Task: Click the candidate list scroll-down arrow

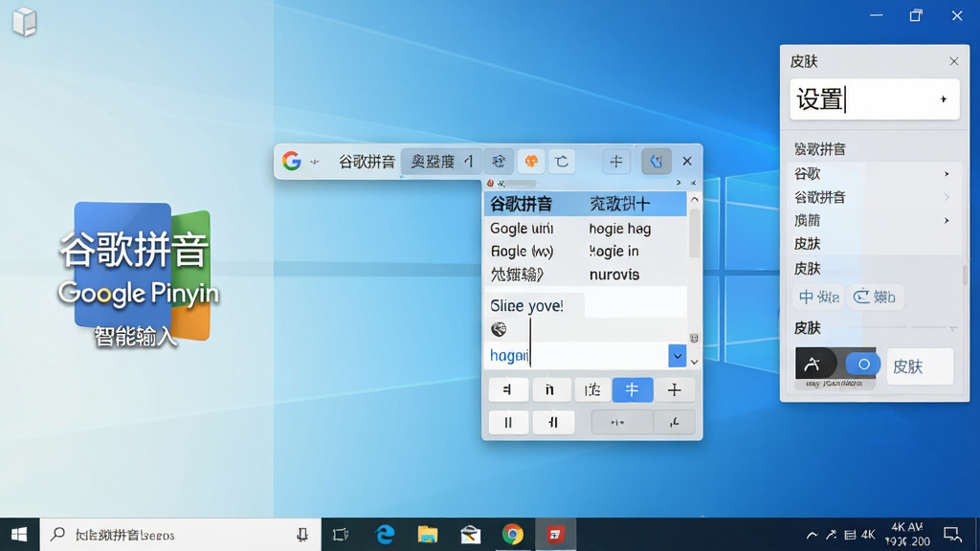Action: click(x=694, y=362)
